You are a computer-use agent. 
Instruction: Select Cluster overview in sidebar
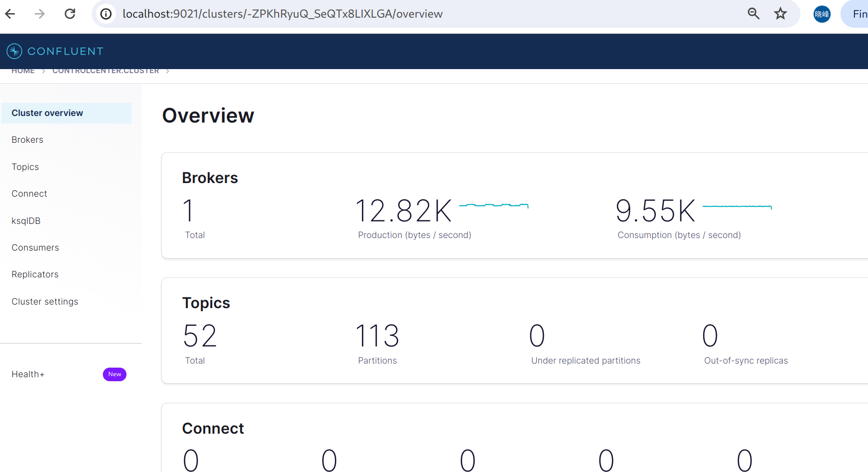point(67,113)
